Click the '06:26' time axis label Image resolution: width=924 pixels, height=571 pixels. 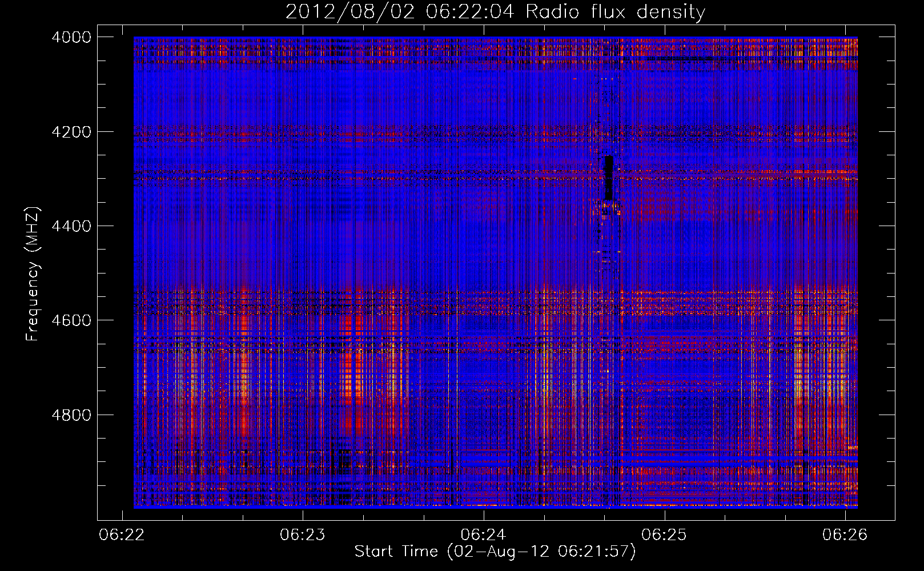(x=845, y=534)
